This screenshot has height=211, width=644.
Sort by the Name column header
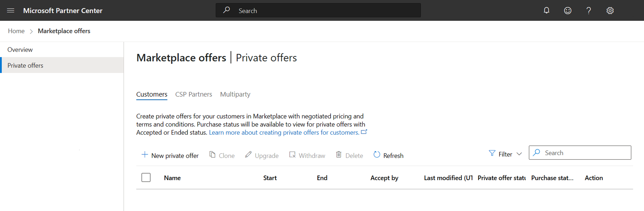[x=172, y=178]
